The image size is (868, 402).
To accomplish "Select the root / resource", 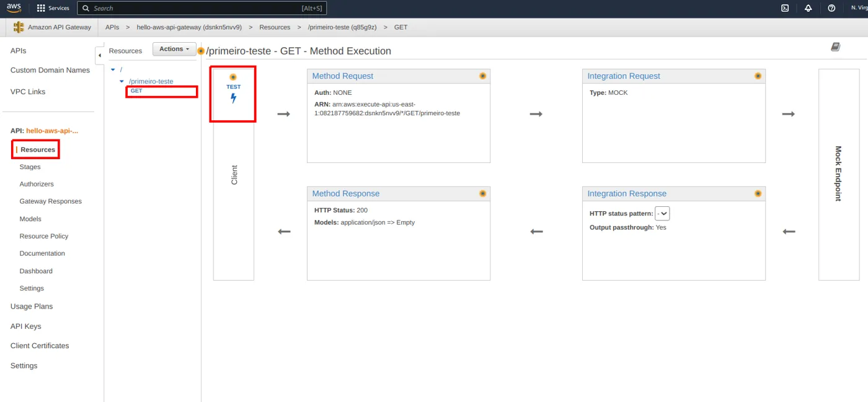I will [x=122, y=69].
